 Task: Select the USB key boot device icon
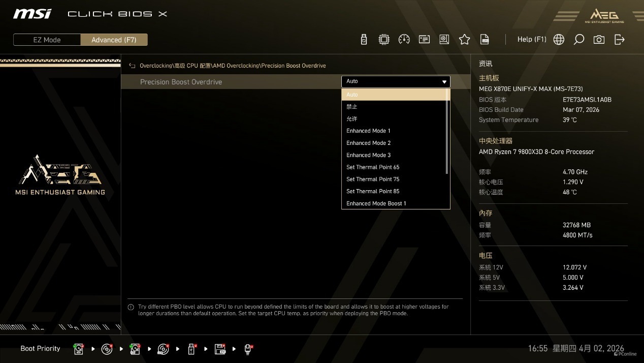[191, 349]
